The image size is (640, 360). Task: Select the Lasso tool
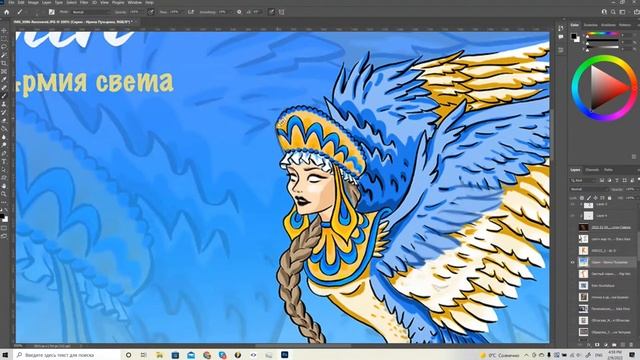tap(4, 47)
